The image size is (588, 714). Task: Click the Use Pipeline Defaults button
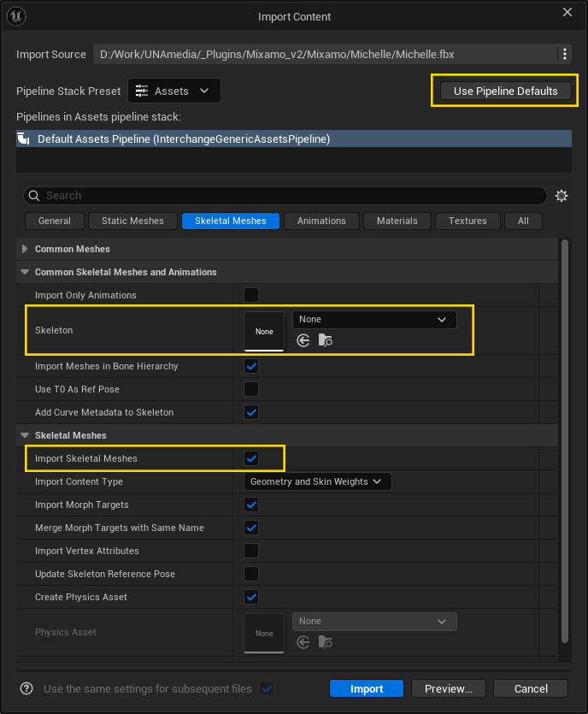[505, 91]
